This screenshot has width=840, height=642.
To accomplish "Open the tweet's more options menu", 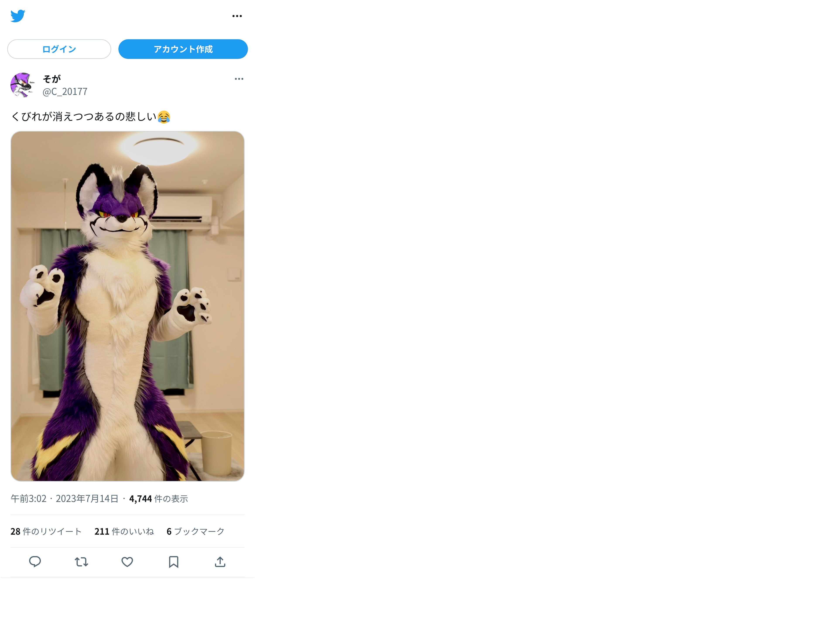I will pos(239,79).
